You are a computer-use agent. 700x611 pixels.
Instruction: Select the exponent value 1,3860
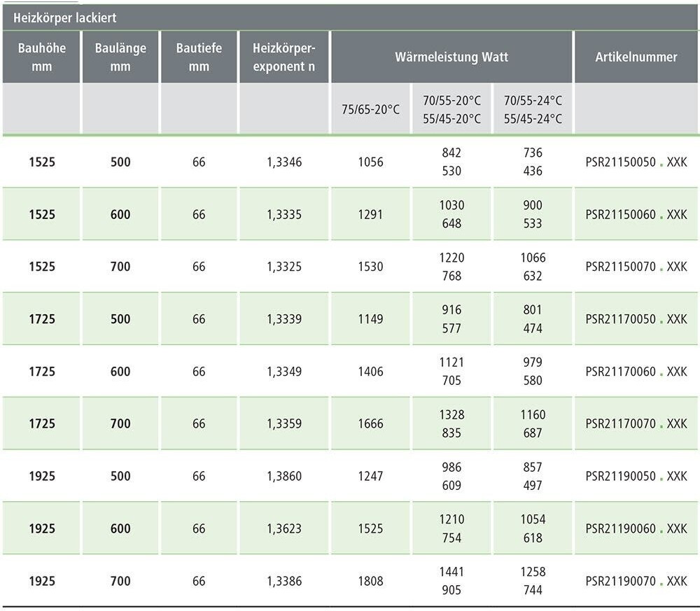pyautogui.click(x=284, y=476)
